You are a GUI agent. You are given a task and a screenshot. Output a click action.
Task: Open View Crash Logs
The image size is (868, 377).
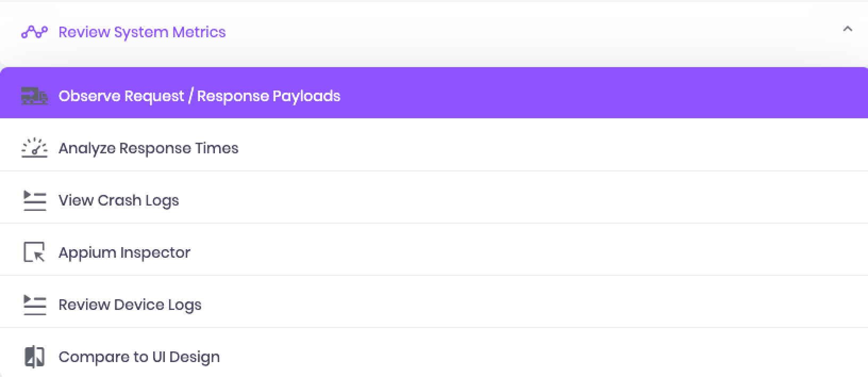(x=434, y=198)
